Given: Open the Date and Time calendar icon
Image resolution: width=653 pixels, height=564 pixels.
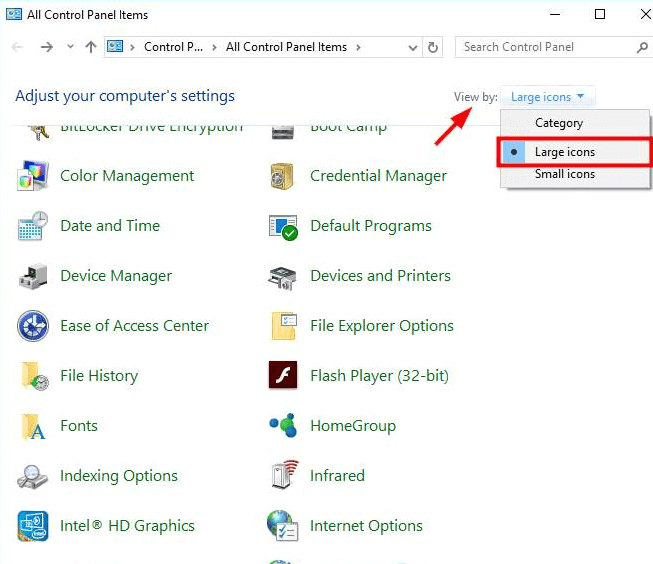Looking at the screenshot, I should [33, 226].
